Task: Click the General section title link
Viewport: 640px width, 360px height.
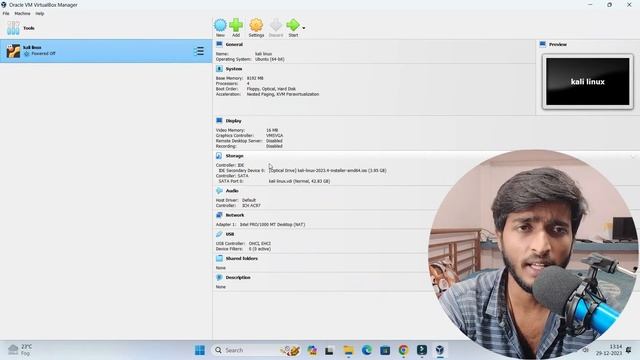Action: pos(234,44)
